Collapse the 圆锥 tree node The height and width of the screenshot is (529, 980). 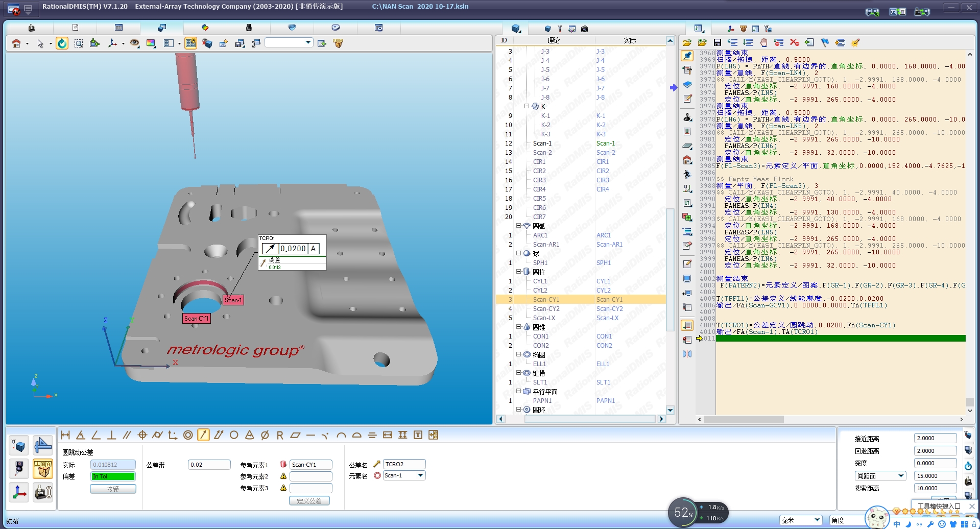tap(518, 326)
